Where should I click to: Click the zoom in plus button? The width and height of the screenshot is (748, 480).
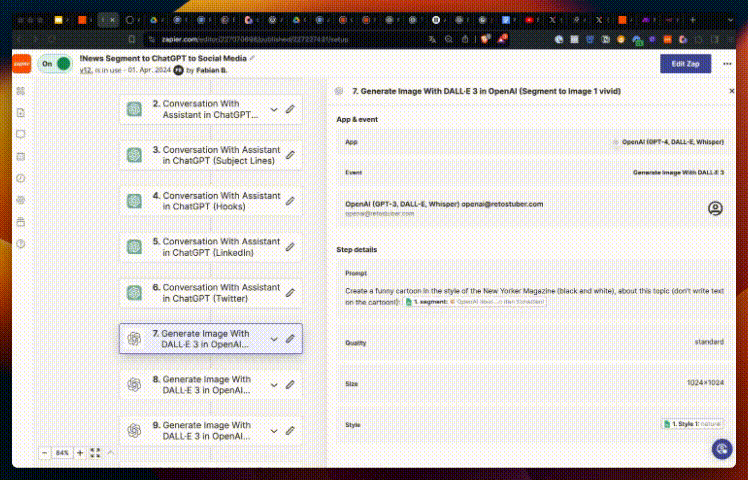tap(80, 453)
